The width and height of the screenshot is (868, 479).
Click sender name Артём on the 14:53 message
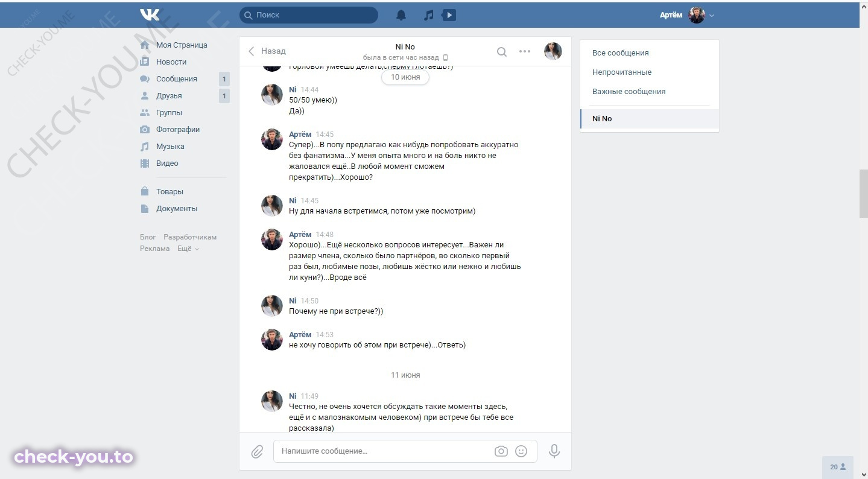pos(300,335)
